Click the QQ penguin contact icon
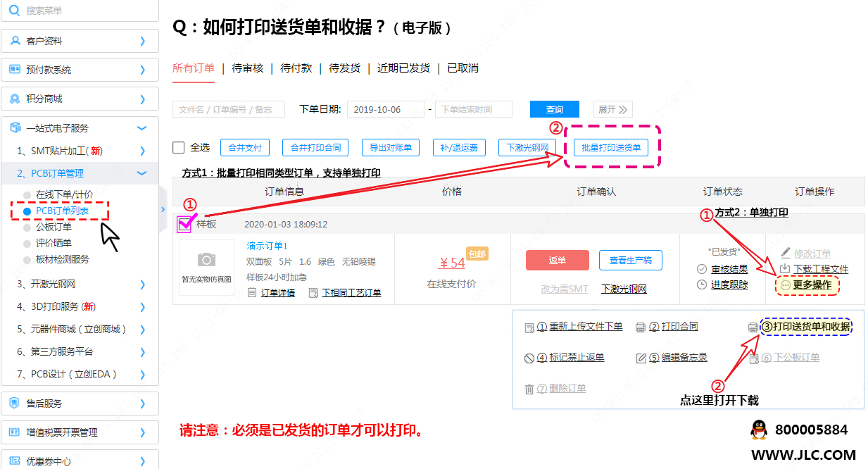The height and width of the screenshot is (469, 868). pyautogui.click(x=757, y=430)
